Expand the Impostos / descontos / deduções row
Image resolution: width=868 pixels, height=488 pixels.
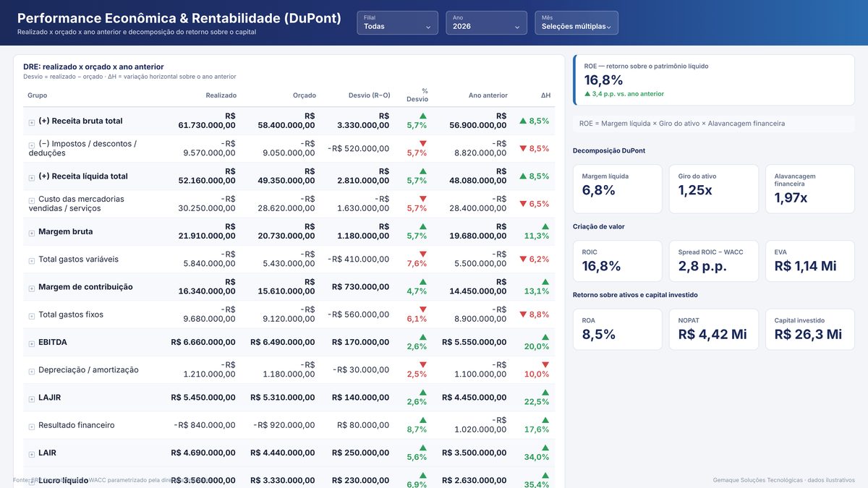32,145
